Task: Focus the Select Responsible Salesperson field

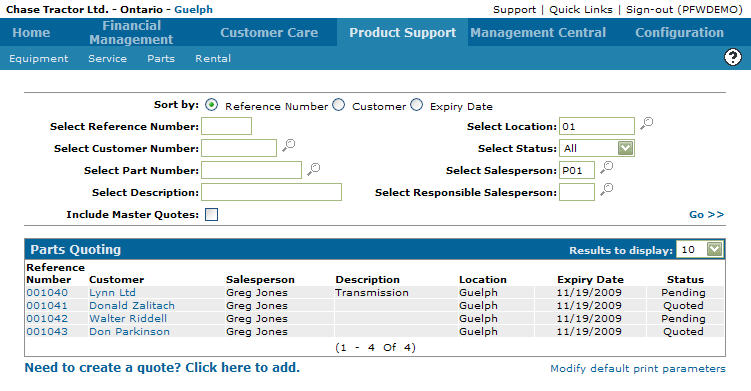Action: 577,192
